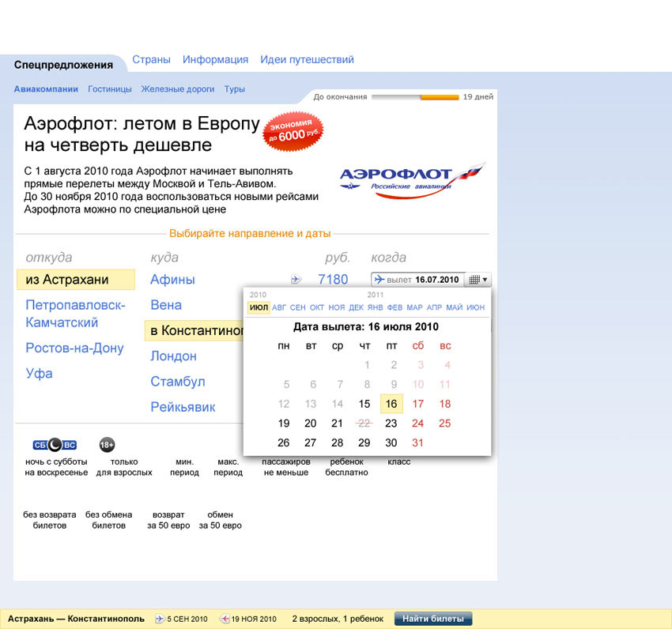This screenshot has width=672, height=629.
Task: Click the red 6000 руб. savings badge
Action: [293, 131]
